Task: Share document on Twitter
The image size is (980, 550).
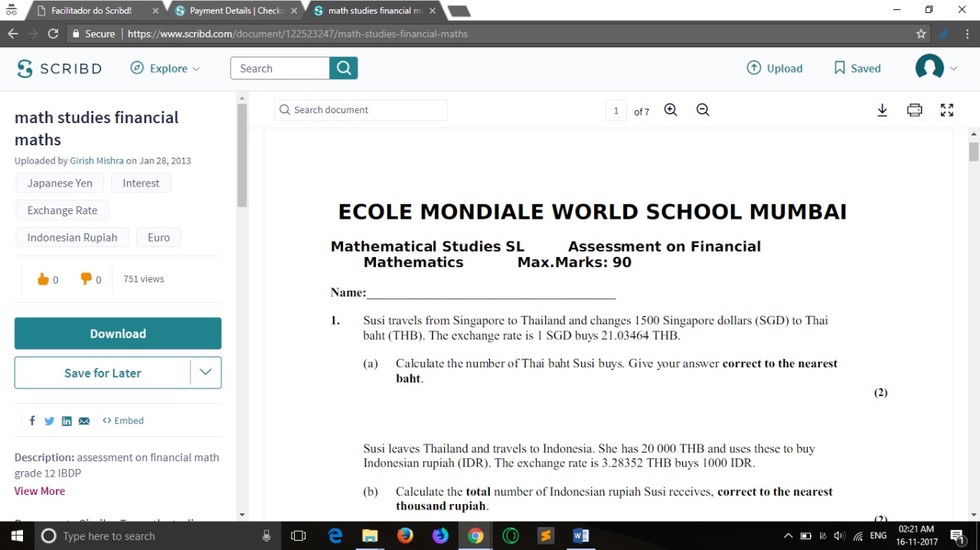Action: [49, 421]
